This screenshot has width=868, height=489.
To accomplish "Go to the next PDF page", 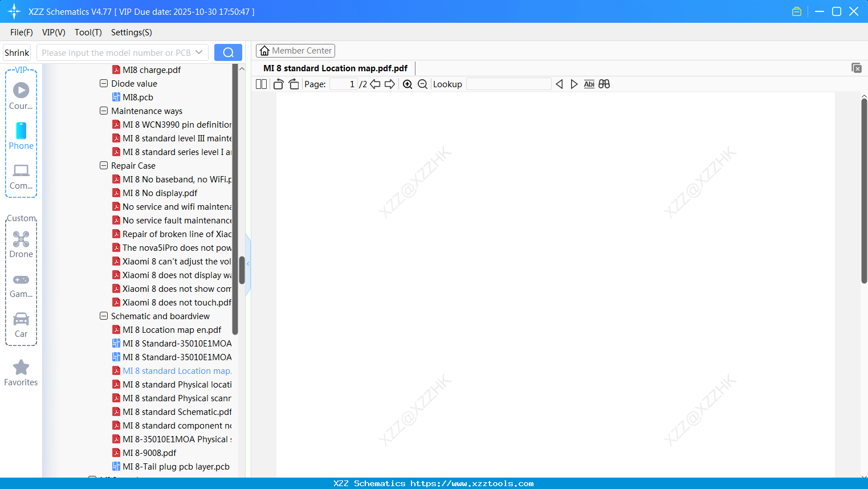I will 390,84.
